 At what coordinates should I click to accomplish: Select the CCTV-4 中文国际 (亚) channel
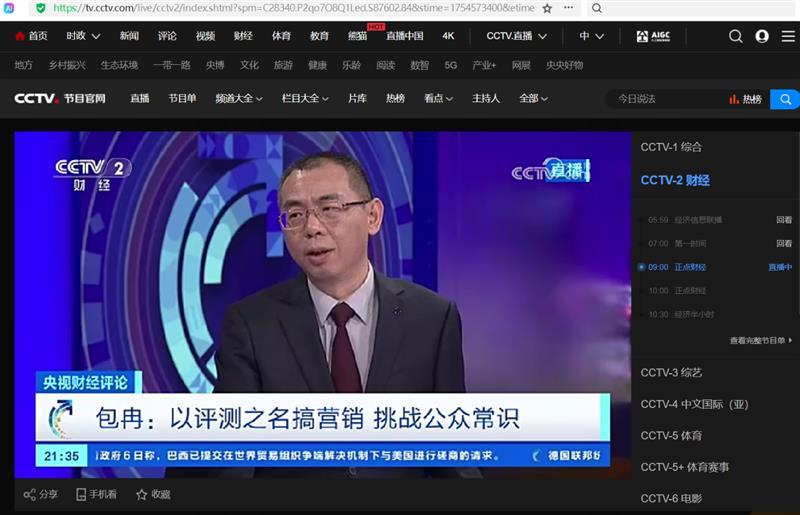pos(694,404)
